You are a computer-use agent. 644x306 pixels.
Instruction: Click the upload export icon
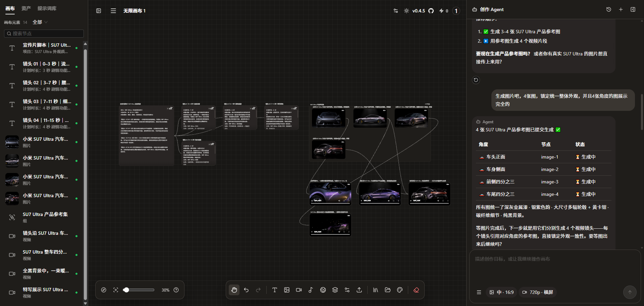pos(359,290)
